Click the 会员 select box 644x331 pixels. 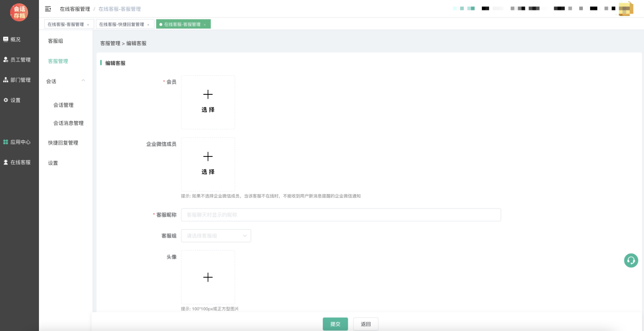click(x=208, y=102)
